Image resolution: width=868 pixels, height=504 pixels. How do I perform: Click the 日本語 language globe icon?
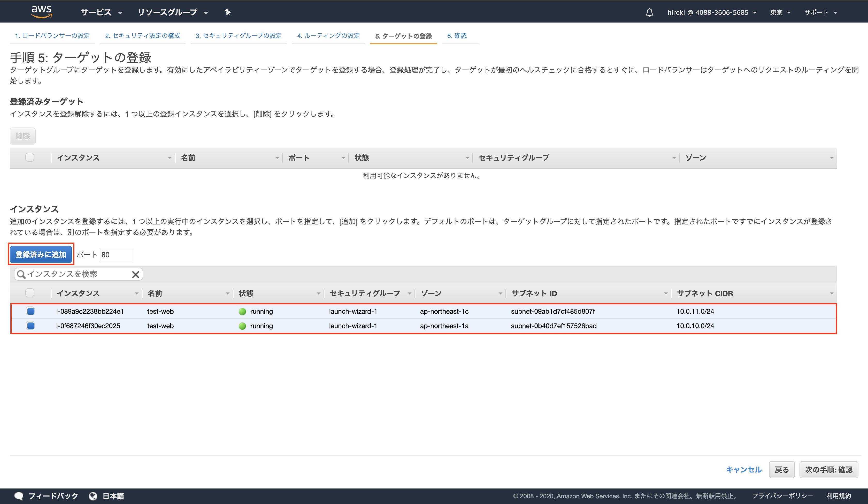[93, 496]
